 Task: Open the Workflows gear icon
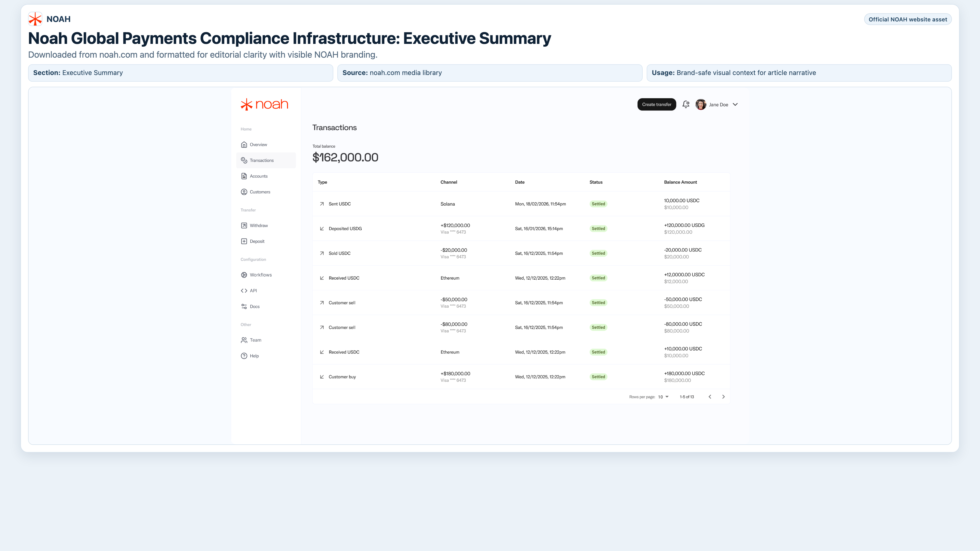[x=244, y=275]
